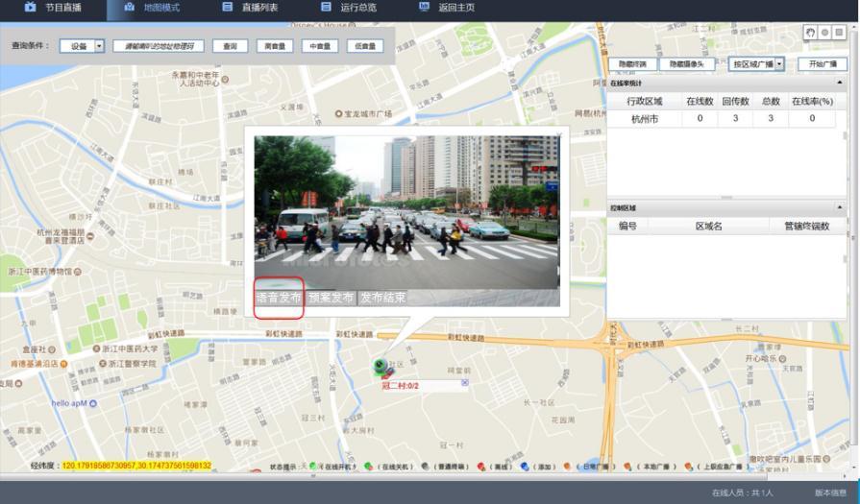
Task: Click the 在线关机 legend icon
Action: pyautogui.click(x=369, y=467)
